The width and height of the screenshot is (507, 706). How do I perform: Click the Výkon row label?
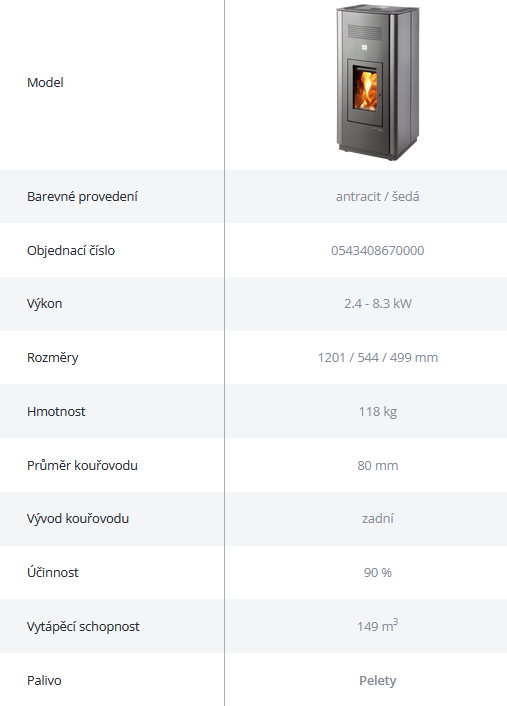pos(44,304)
